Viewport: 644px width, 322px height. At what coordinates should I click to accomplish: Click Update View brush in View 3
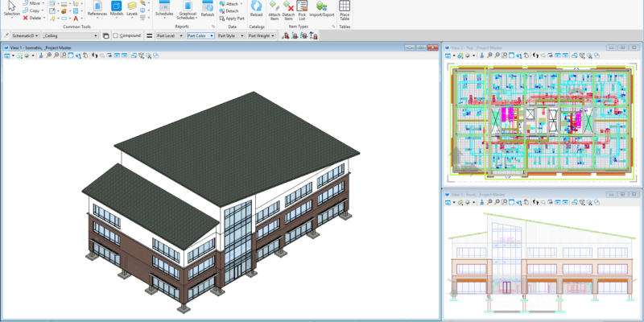pos(481,202)
